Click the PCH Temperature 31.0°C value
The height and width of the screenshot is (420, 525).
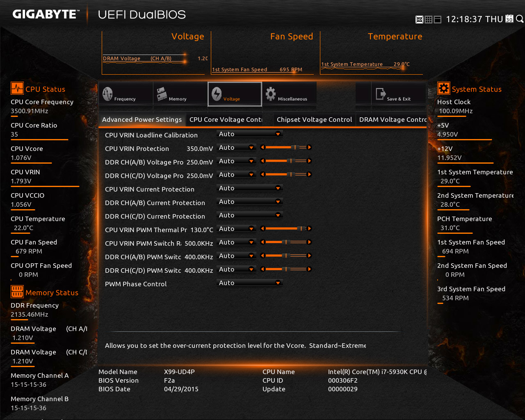coord(450,228)
